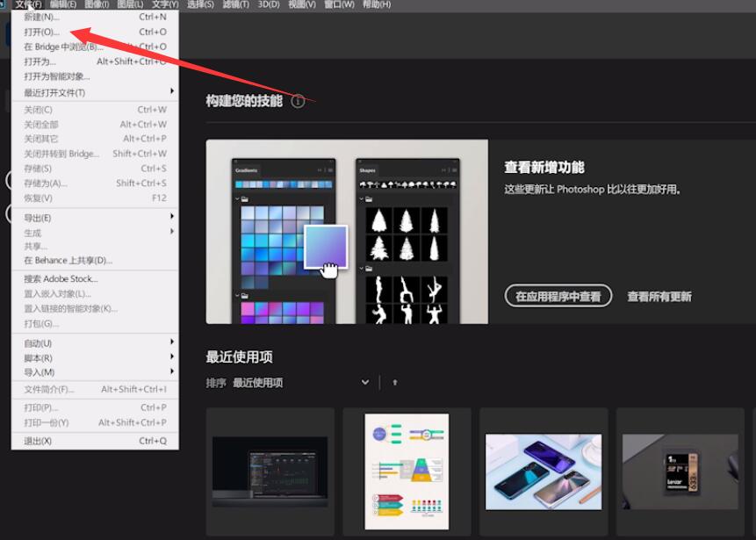Open the 编辑(E) menu

(62, 4)
